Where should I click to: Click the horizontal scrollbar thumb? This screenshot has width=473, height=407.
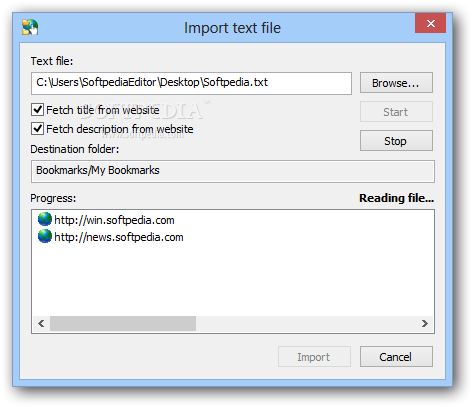click(x=123, y=323)
